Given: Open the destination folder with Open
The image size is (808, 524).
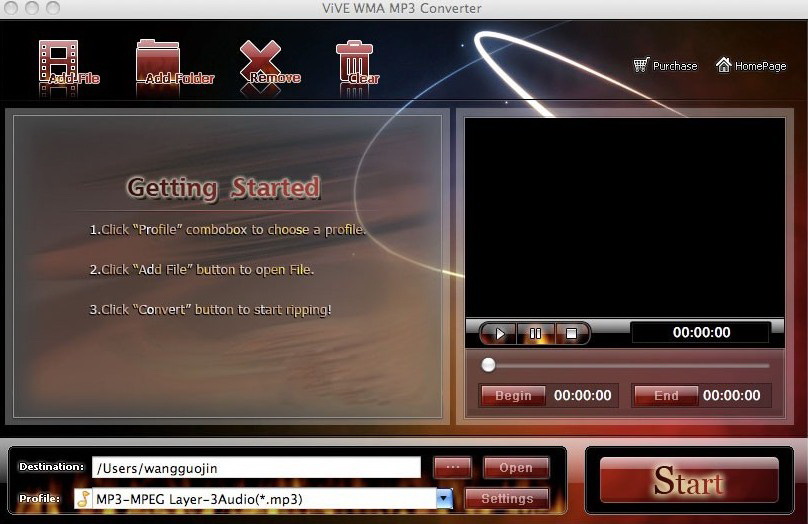Looking at the screenshot, I should [516, 467].
